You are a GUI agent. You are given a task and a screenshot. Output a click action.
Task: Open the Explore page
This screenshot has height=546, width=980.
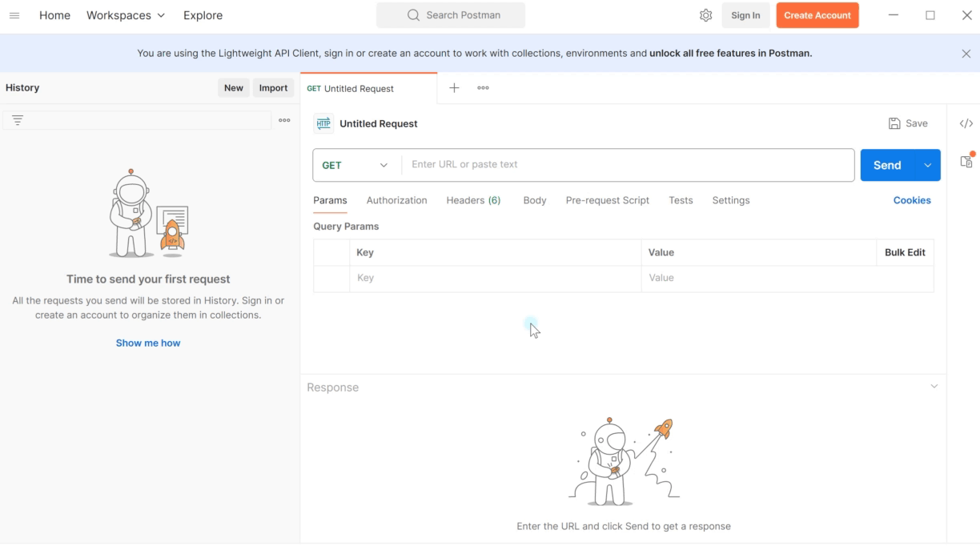coord(203,15)
